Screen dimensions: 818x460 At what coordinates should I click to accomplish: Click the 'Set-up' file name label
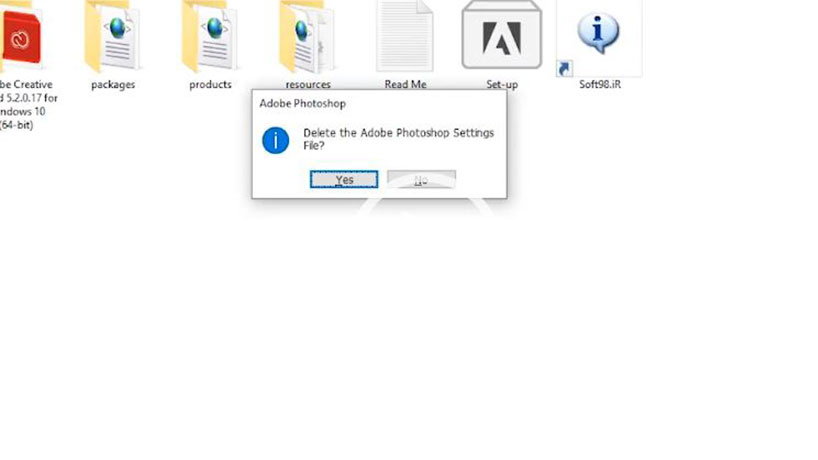pyautogui.click(x=502, y=84)
